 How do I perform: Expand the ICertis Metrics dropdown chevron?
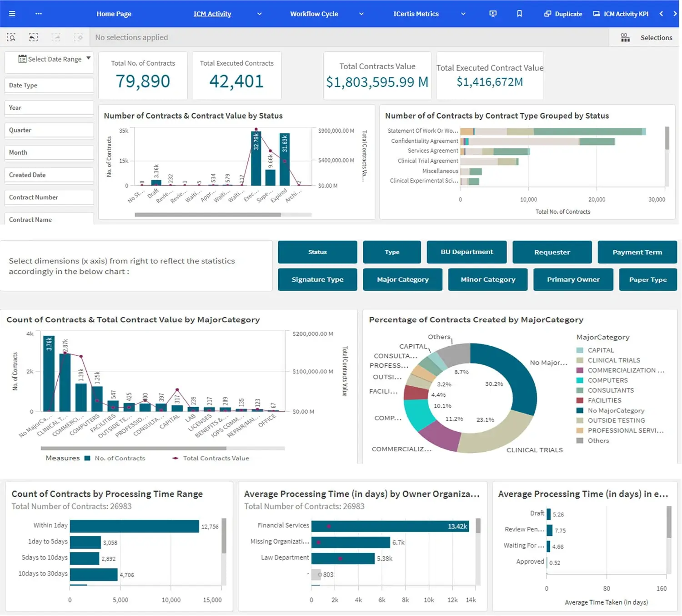[463, 14]
